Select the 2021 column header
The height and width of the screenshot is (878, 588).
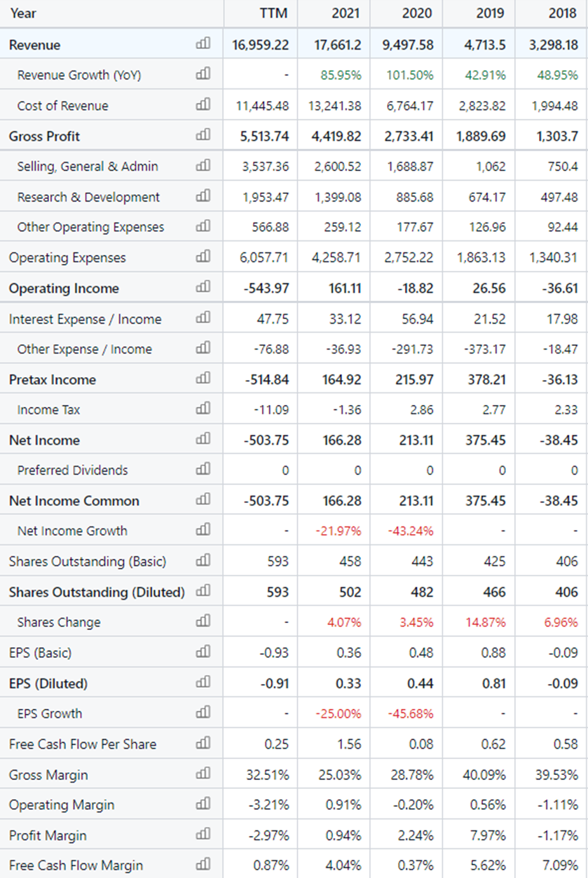click(346, 13)
